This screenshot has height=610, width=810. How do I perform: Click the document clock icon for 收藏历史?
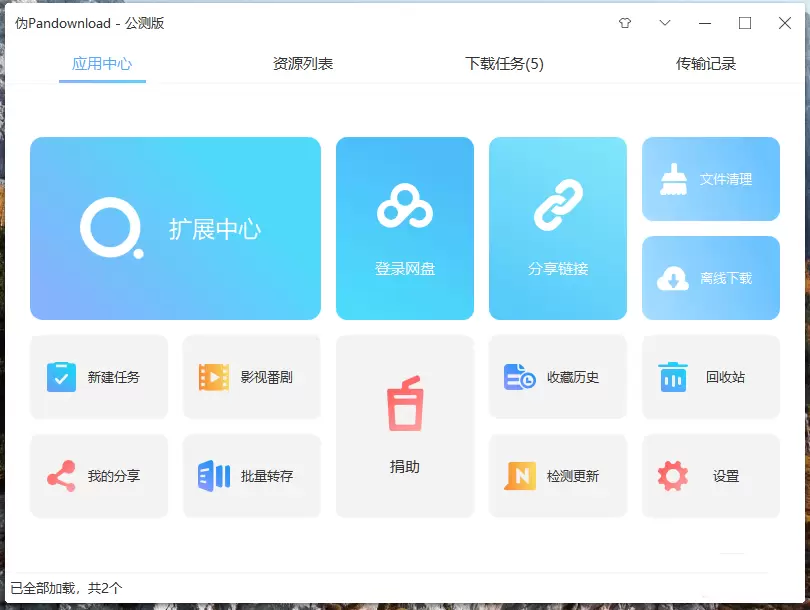point(520,377)
